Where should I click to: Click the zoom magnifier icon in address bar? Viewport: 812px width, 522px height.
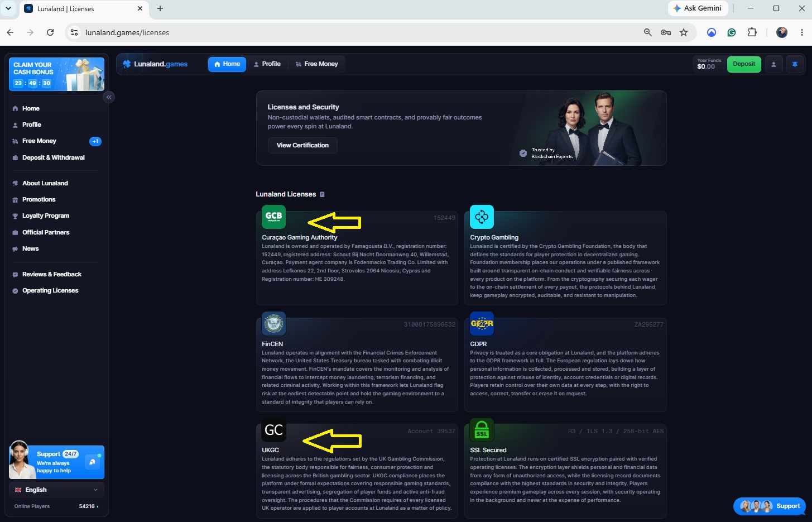[648, 32]
